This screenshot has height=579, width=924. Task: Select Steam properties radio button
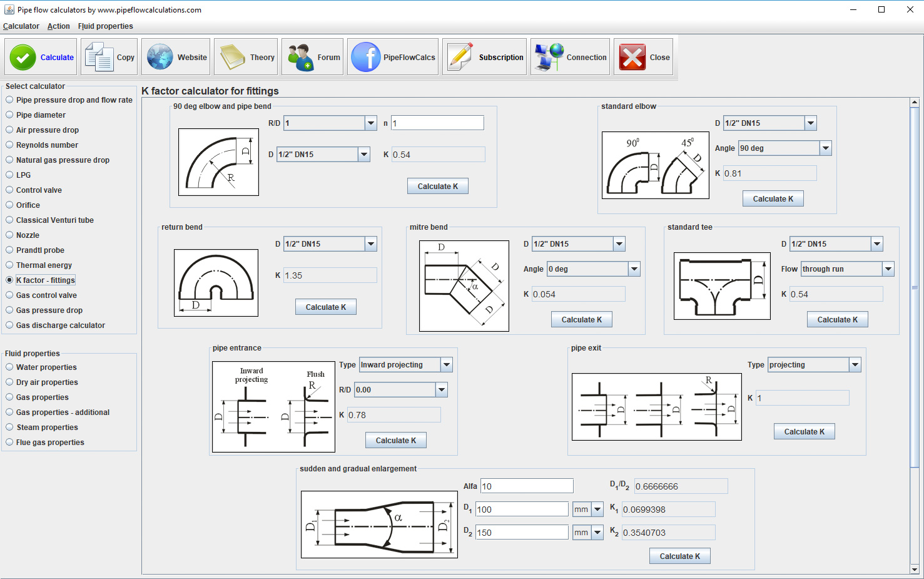pyautogui.click(x=9, y=428)
